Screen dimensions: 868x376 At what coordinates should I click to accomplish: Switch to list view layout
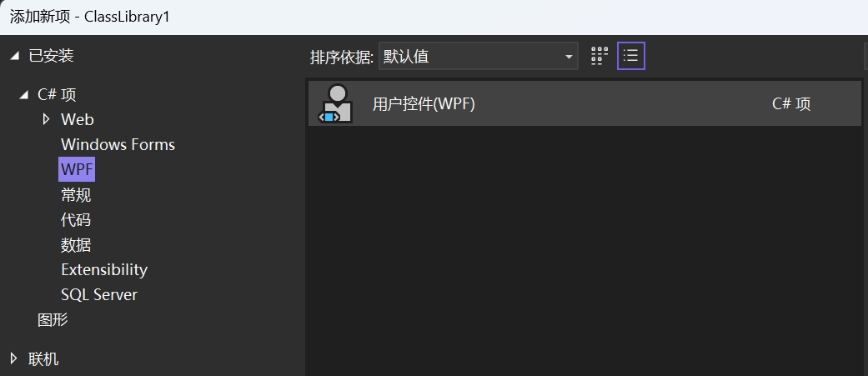pos(631,57)
